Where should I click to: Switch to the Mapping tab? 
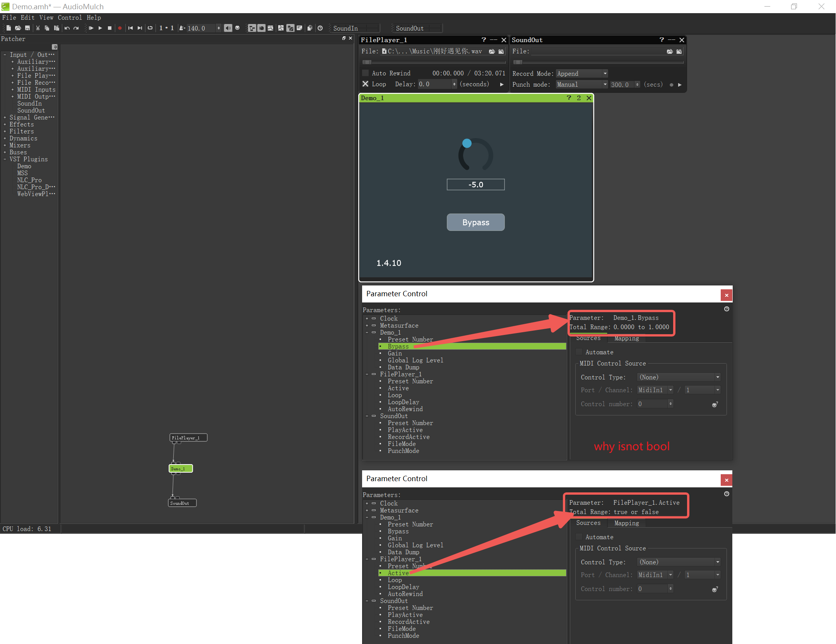(626, 338)
